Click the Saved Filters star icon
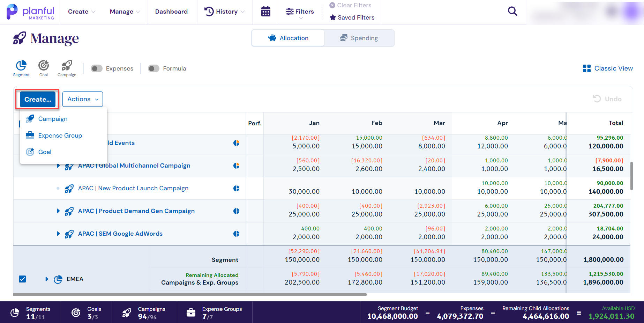The image size is (644, 323). tap(333, 17)
